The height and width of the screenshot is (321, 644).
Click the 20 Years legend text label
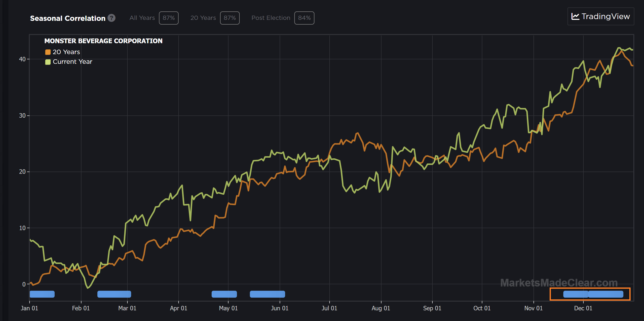click(66, 52)
